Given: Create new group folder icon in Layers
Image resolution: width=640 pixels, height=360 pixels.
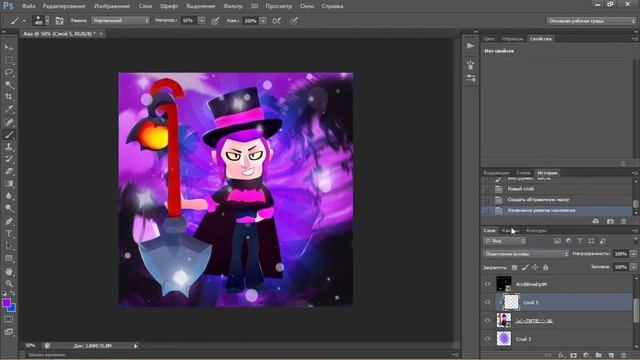Looking at the screenshot, I should click(599, 355).
